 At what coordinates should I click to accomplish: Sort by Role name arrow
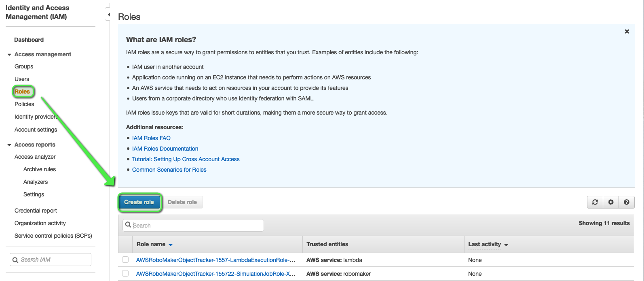coord(171,245)
